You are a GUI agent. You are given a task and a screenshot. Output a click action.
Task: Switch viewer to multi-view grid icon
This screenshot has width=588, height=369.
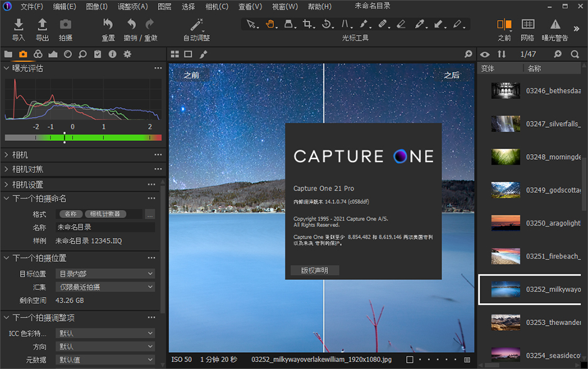pyautogui.click(x=175, y=55)
